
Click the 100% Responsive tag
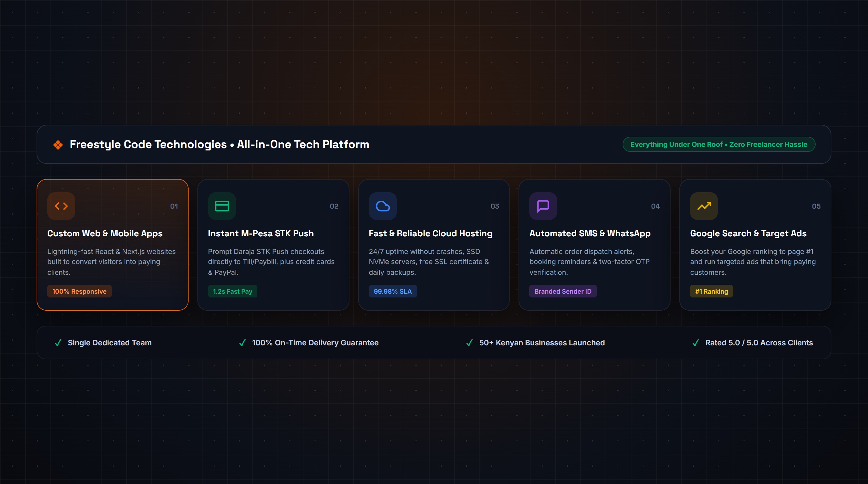pyautogui.click(x=79, y=291)
